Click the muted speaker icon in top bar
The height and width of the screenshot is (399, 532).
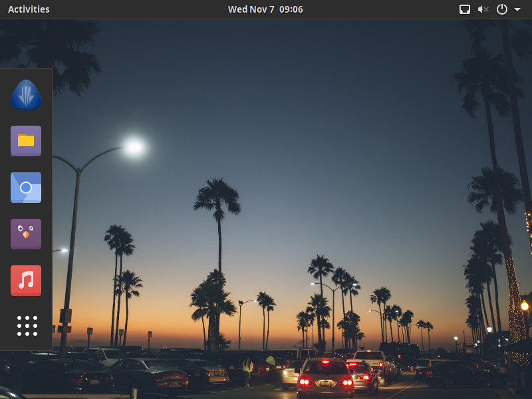coord(482,9)
